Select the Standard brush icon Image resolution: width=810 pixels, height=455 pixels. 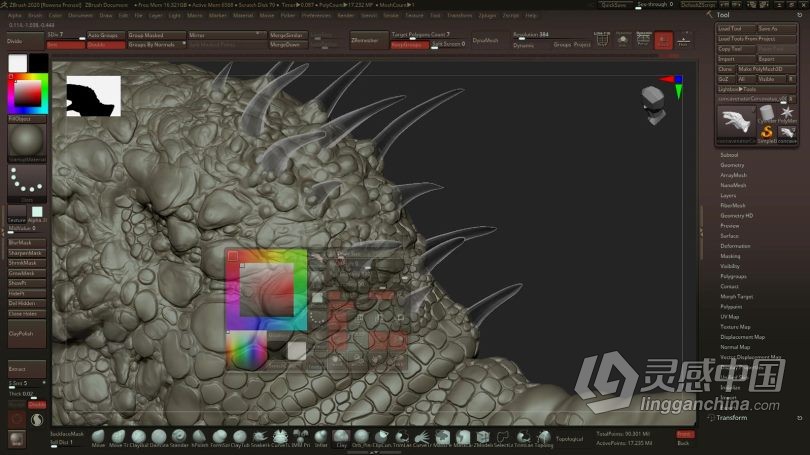pos(179,436)
